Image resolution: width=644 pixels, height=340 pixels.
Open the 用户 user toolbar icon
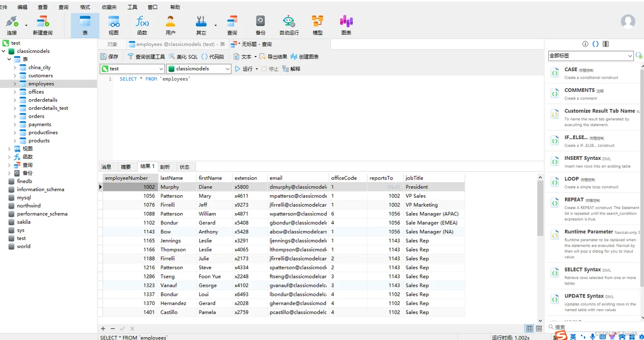point(171,25)
